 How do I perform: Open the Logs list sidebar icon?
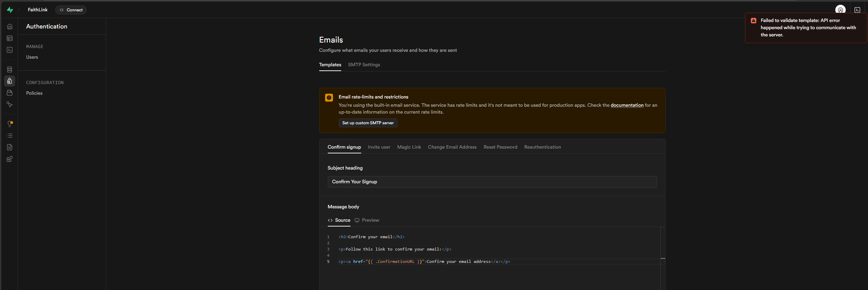coord(10,136)
